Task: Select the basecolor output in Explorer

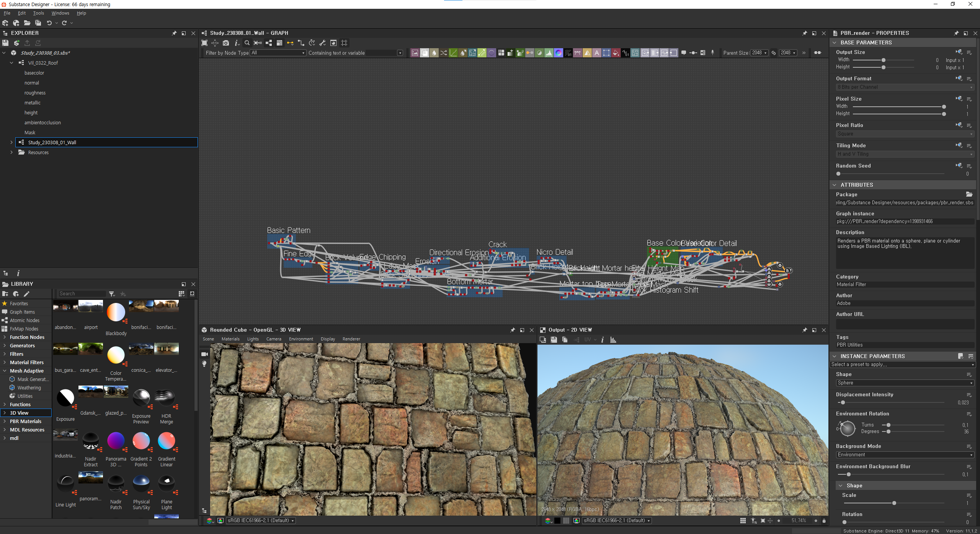Action: 34,73
